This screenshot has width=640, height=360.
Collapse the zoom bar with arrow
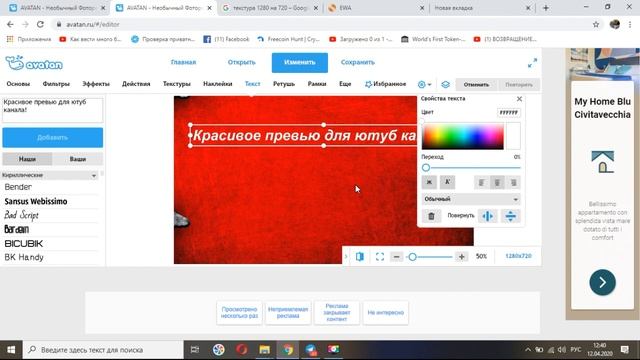click(346, 257)
